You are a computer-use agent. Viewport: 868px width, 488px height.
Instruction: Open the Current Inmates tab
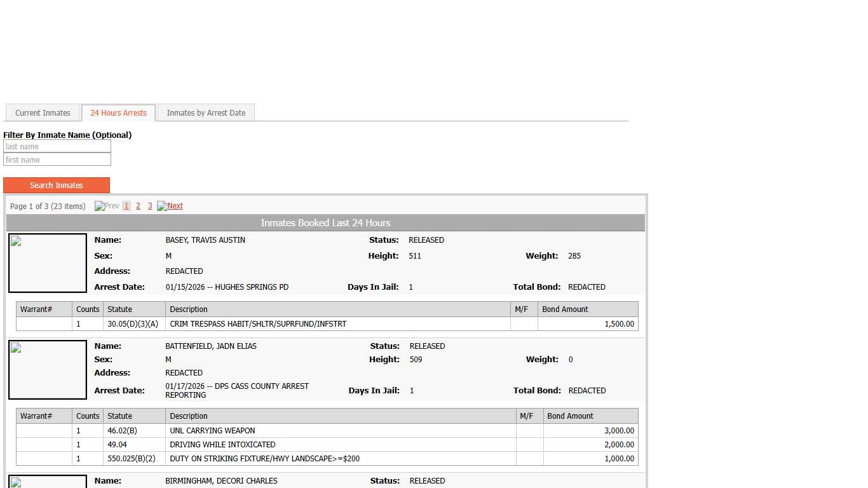(x=43, y=113)
